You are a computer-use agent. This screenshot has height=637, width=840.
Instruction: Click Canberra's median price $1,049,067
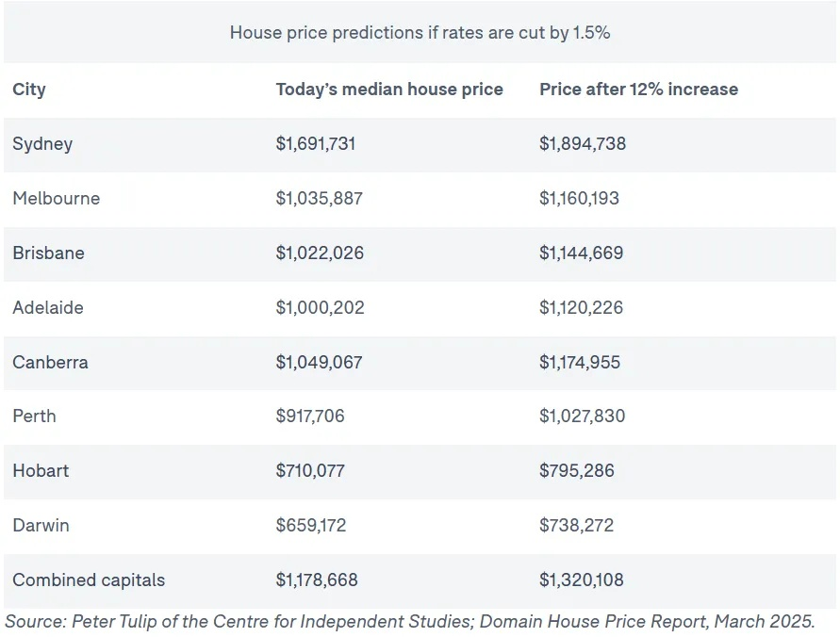[319, 363]
